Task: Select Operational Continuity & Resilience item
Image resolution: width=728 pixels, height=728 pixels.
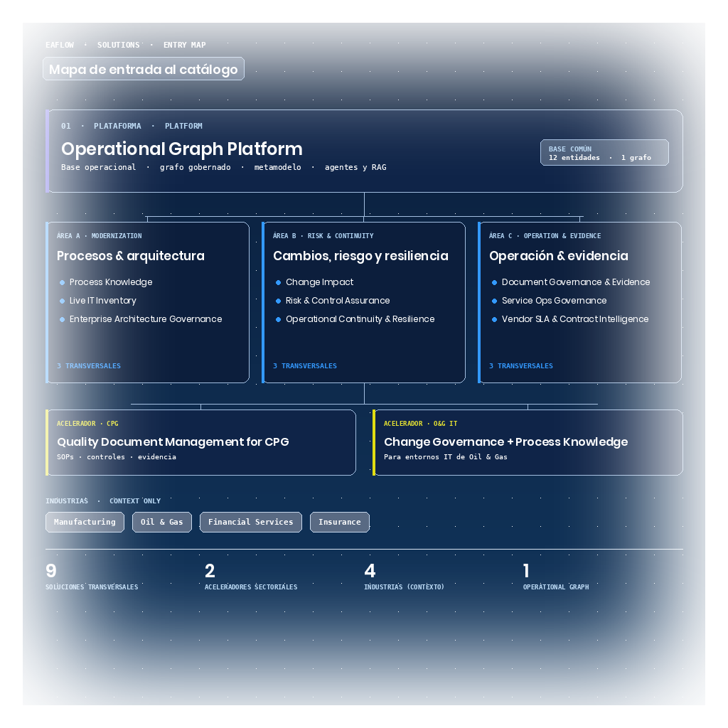Action: [360, 319]
